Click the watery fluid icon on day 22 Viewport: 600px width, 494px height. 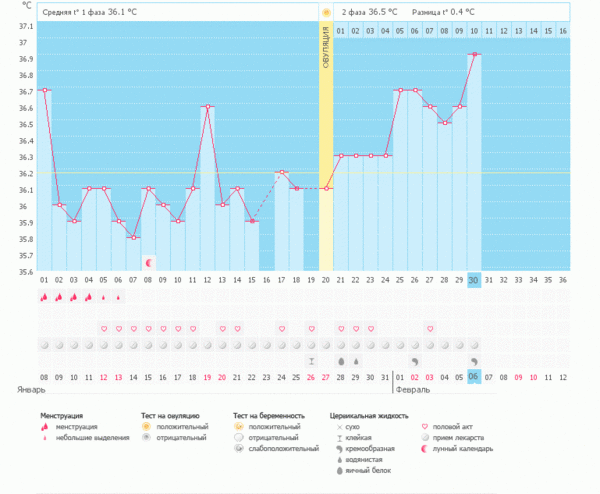356,359
